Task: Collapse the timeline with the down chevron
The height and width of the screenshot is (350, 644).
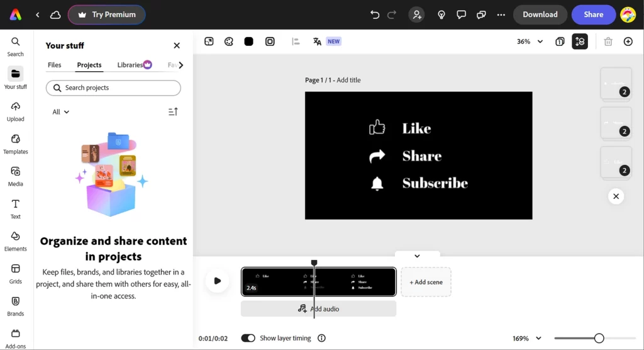Action: (418, 256)
